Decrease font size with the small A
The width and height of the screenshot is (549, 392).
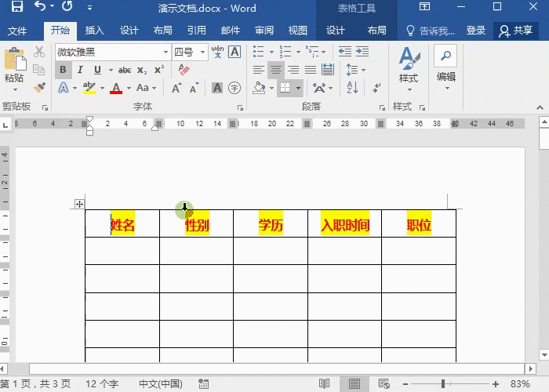(x=195, y=88)
